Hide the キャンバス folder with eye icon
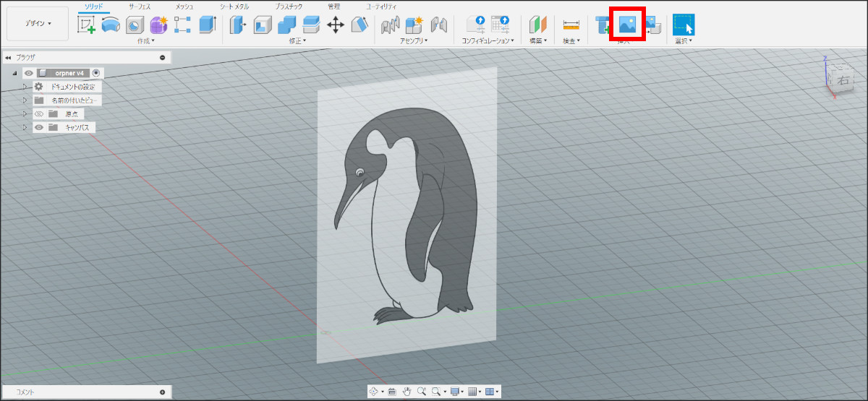The width and height of the screenshot is (868, 401). (x=39, y=127)
